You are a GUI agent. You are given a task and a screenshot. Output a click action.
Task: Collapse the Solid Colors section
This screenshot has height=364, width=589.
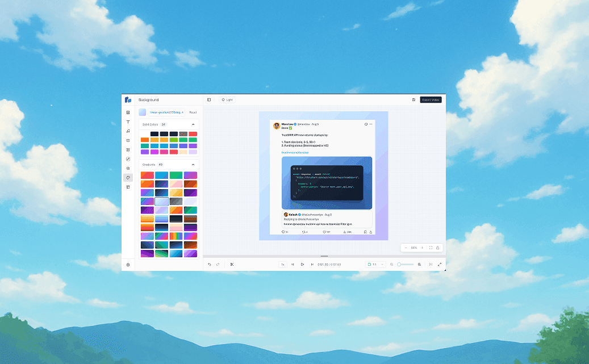(193, 124)
